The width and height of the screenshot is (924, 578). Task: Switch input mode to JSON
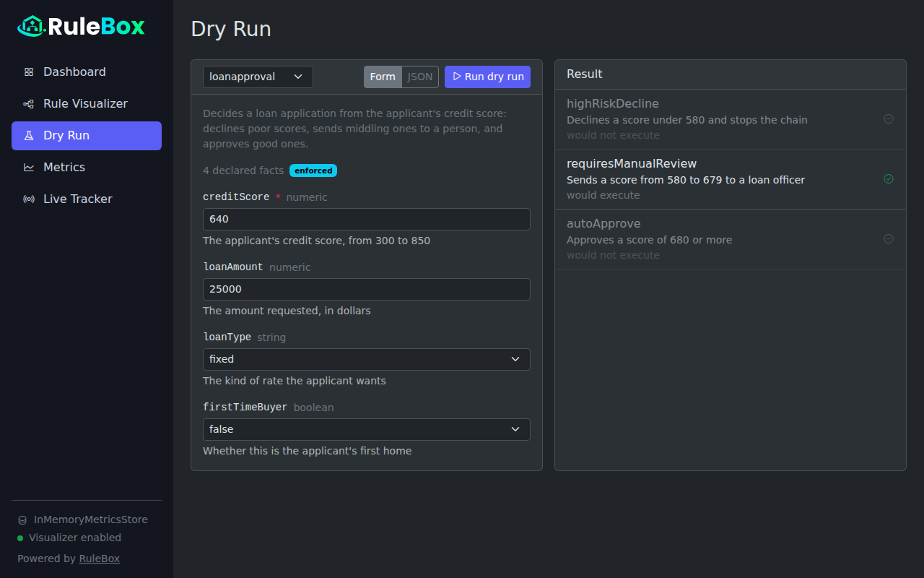coord(420,77)
